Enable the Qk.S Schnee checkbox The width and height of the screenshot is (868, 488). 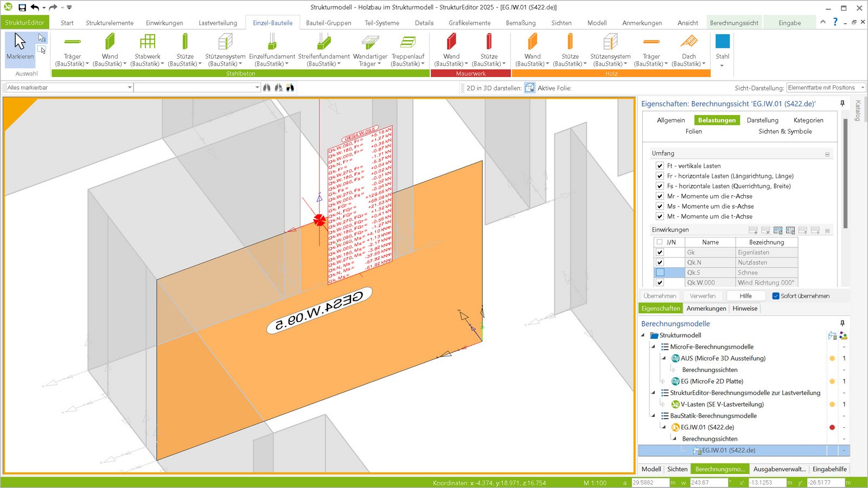tap(660, 273)
